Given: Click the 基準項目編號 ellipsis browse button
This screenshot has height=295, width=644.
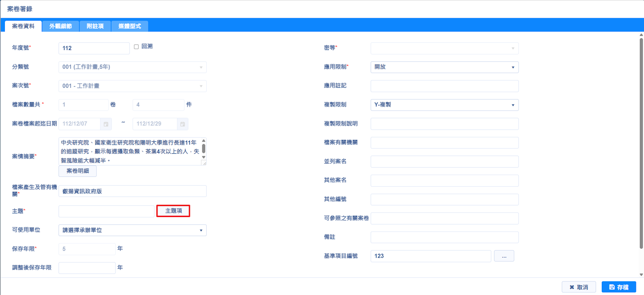Looking at the screenshot, I should coord(504,256).
